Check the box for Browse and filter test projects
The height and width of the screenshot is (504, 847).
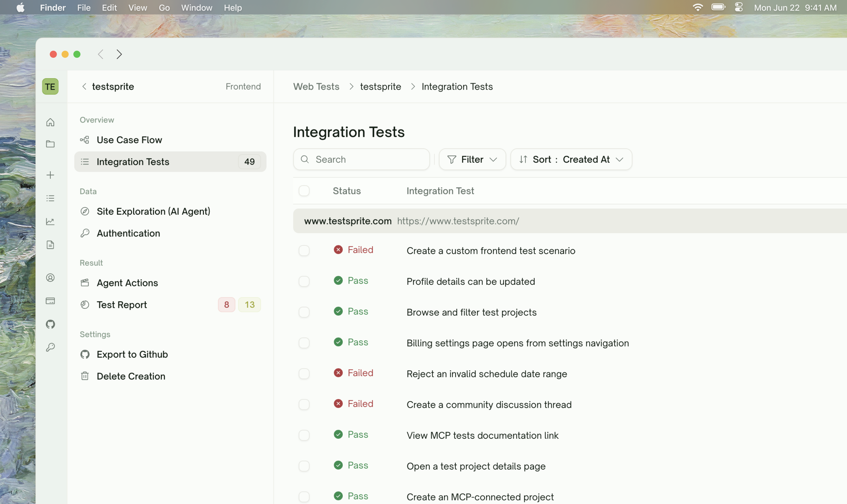click(x=304, y=312)
